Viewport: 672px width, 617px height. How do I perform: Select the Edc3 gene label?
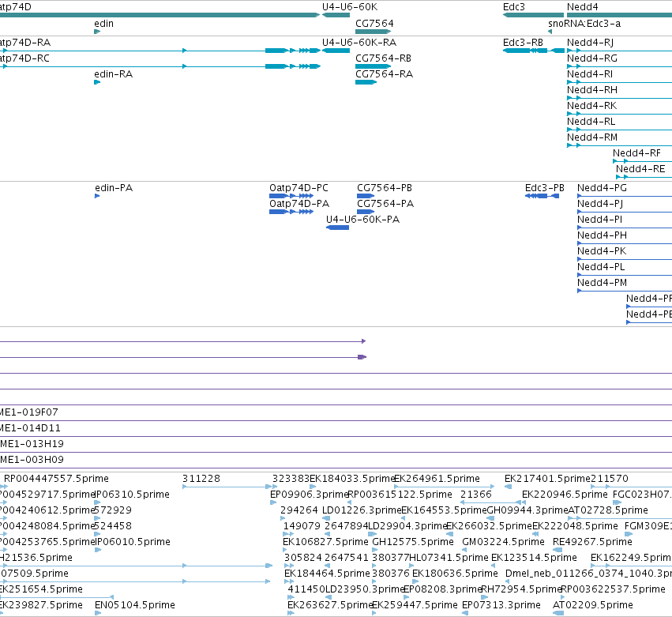(514, 7)
